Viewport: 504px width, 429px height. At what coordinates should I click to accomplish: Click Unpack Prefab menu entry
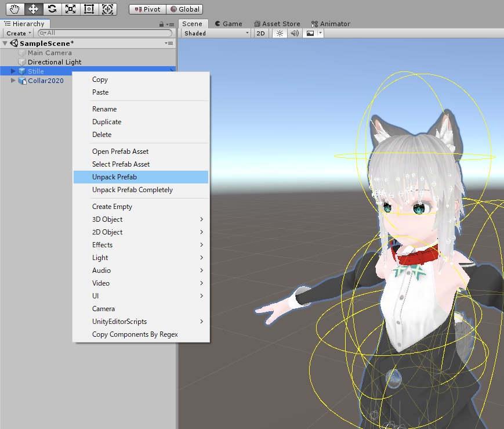pos(141,177)
